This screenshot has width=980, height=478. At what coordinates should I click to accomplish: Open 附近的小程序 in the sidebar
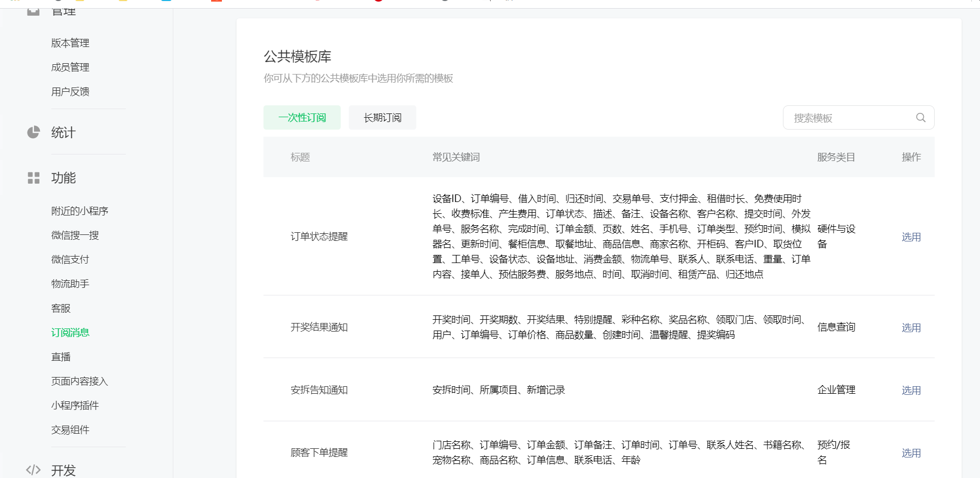pyautogui.click(x=80, y=211)
